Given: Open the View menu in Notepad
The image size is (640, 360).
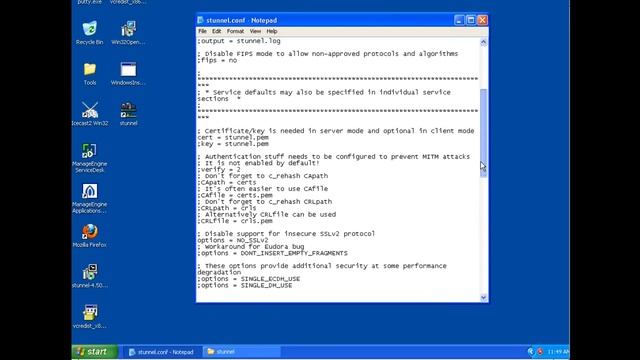Looking at the screenshot, I should (x=255, y=31).
